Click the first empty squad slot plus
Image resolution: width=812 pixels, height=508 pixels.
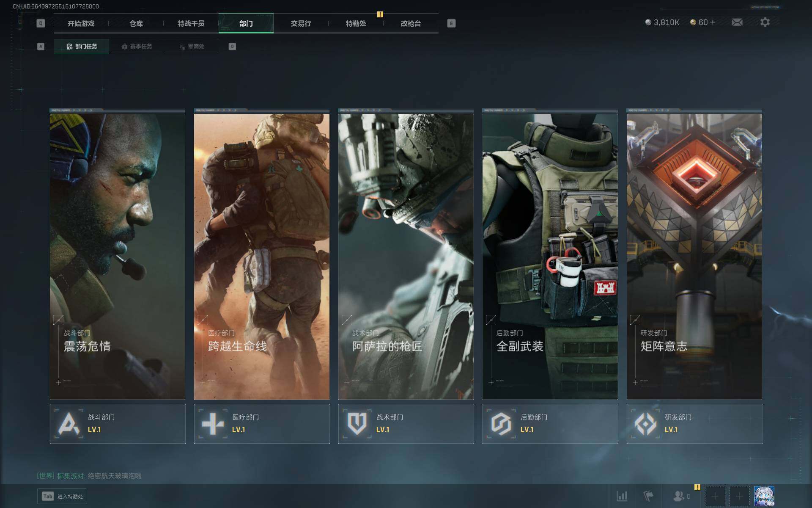point(715,496)
